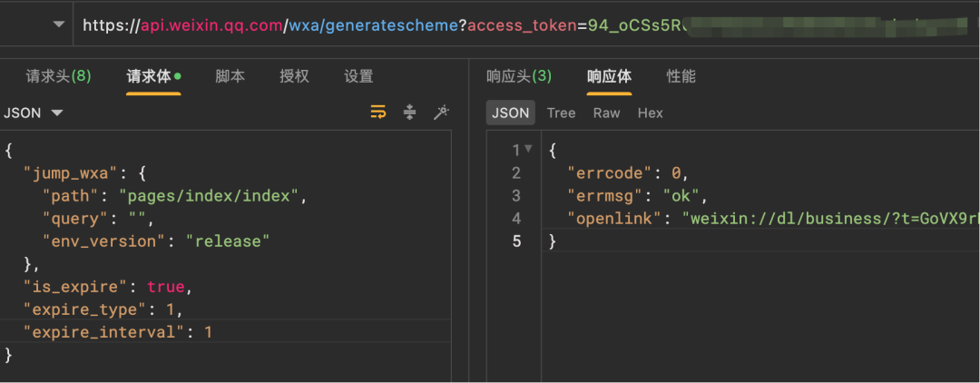The width and height of the screenshot is (980, 383).
Task: Switch to 请求头(8) tab
Action: tap(58, 76)
